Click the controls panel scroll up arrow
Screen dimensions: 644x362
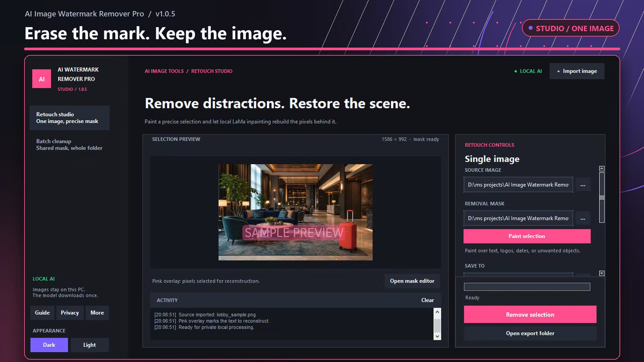(x=602, y=169)
